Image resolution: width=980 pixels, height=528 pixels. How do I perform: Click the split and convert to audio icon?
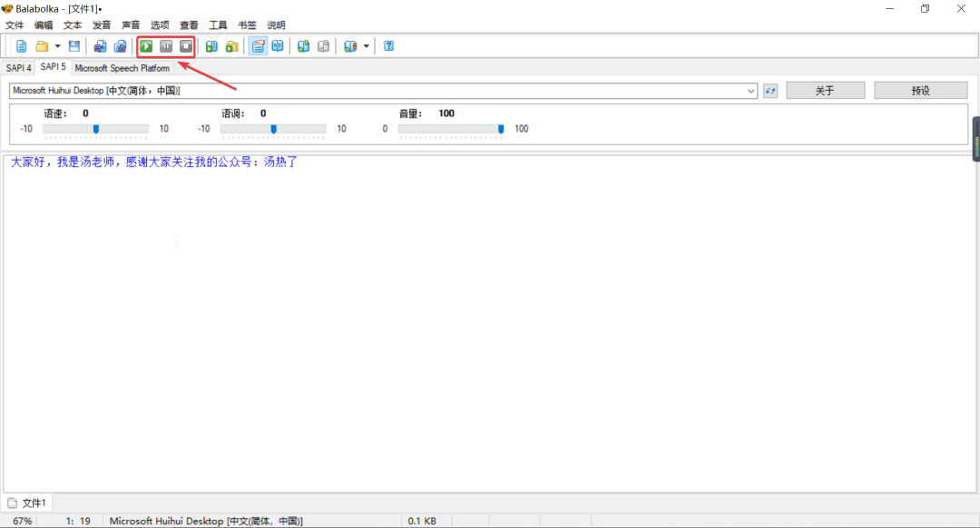coord(120,46)
